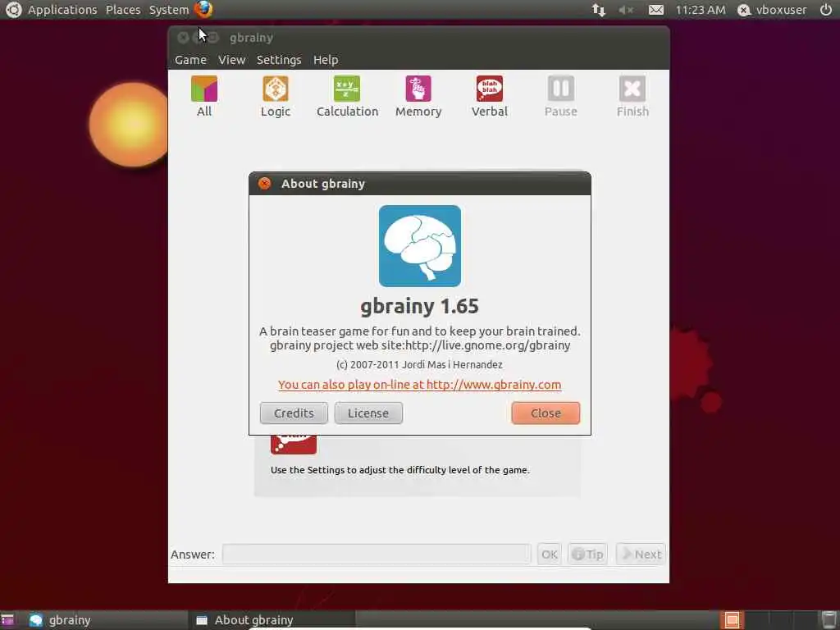Screen dimensions: 840x630
Task: Click the OK answer button
Action: 549,554
